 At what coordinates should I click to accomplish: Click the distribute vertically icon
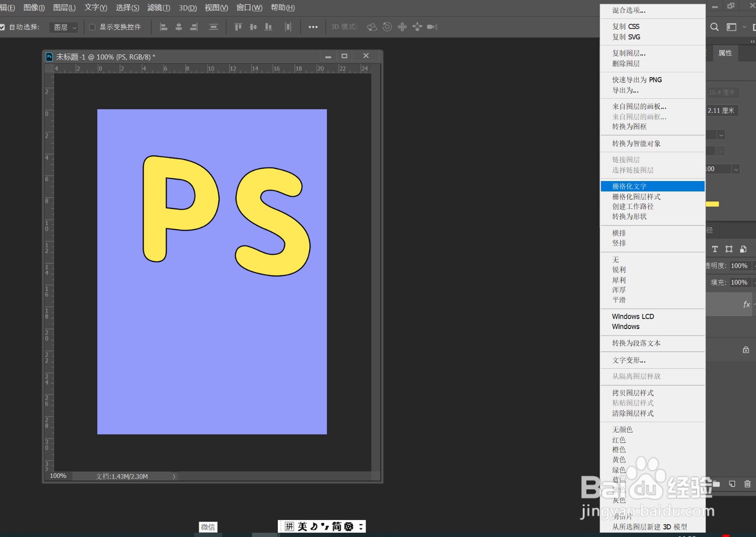coord(214,27)
